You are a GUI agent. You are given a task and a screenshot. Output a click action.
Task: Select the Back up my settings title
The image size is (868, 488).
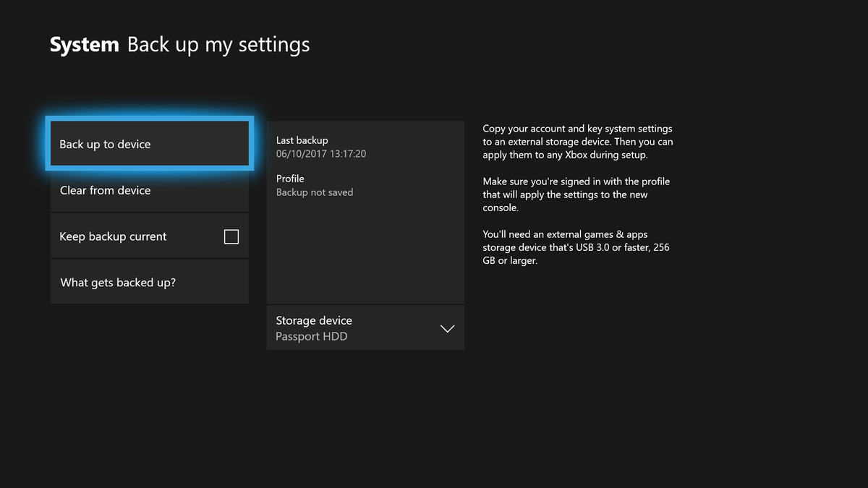click(218, 45)
